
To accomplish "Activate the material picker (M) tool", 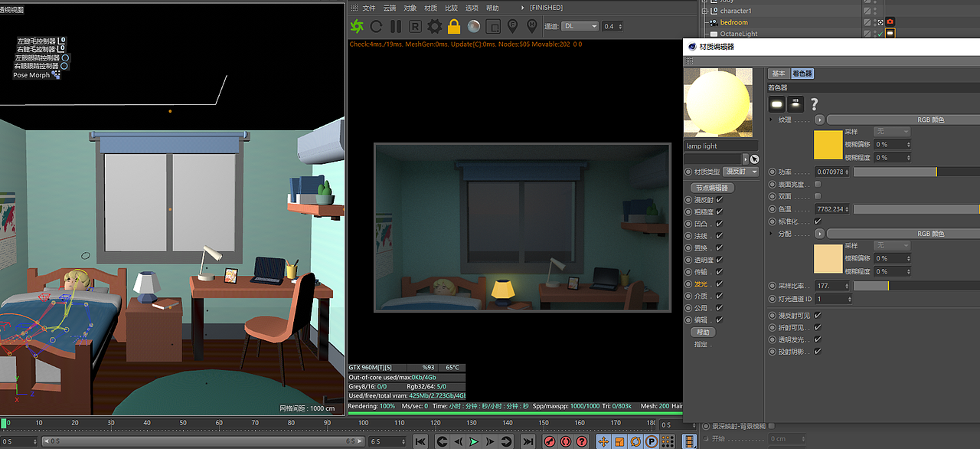I will (533, 25).
